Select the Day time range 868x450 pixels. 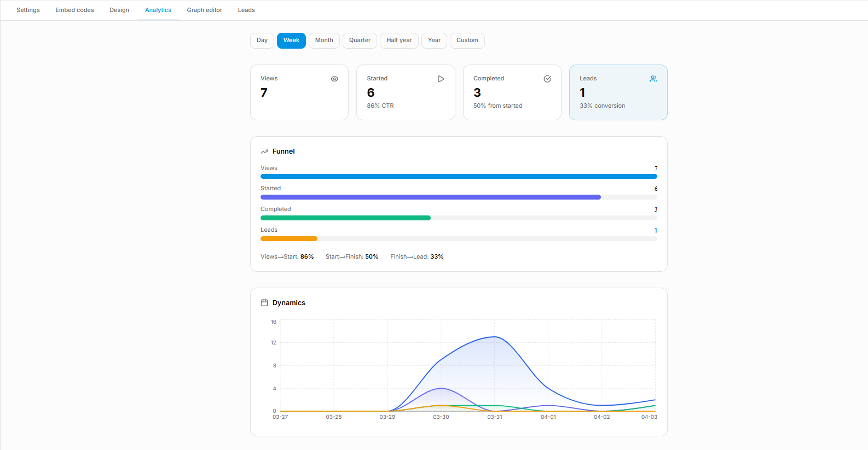[262, 40]
